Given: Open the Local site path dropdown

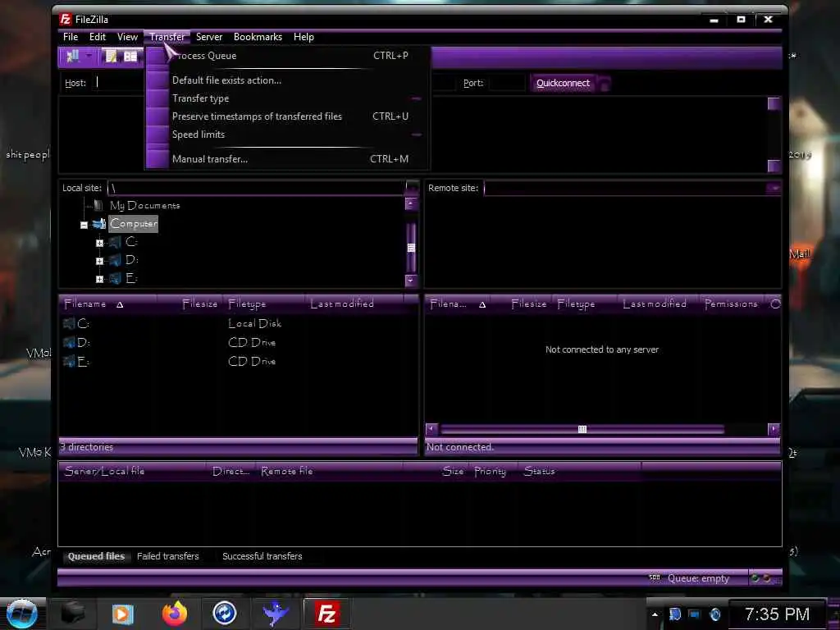Looking at the screenshot, I should [x=412, y=188].
